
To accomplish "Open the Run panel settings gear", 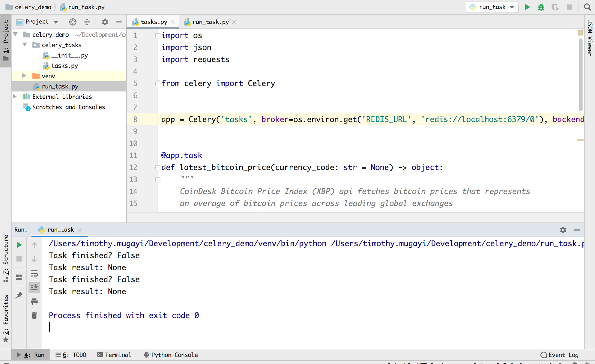I will point(563,230).
